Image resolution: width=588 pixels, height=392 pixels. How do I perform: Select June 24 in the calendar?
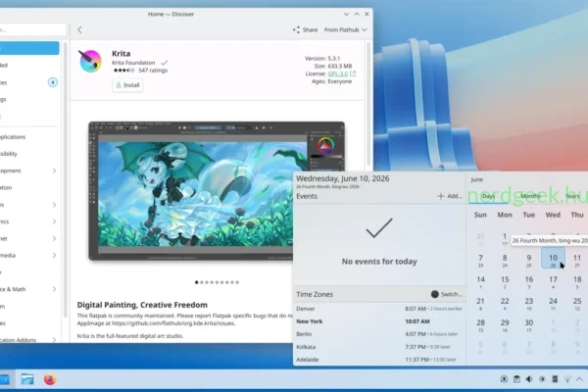point(553,303)
